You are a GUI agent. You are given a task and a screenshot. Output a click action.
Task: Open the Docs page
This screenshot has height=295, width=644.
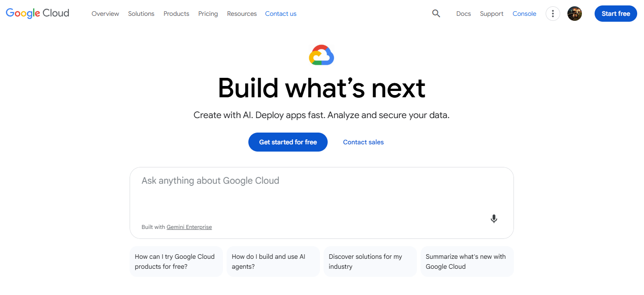click(463, 14)
